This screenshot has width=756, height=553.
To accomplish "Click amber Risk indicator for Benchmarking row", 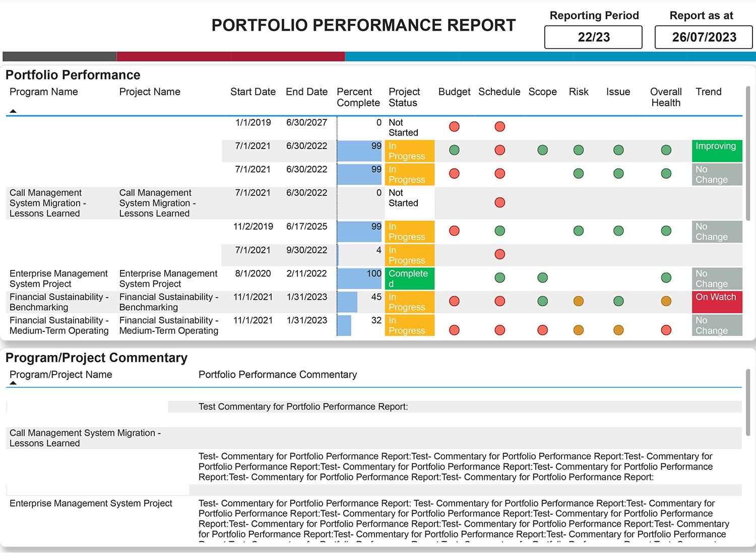I will click(x=579, y=301).
